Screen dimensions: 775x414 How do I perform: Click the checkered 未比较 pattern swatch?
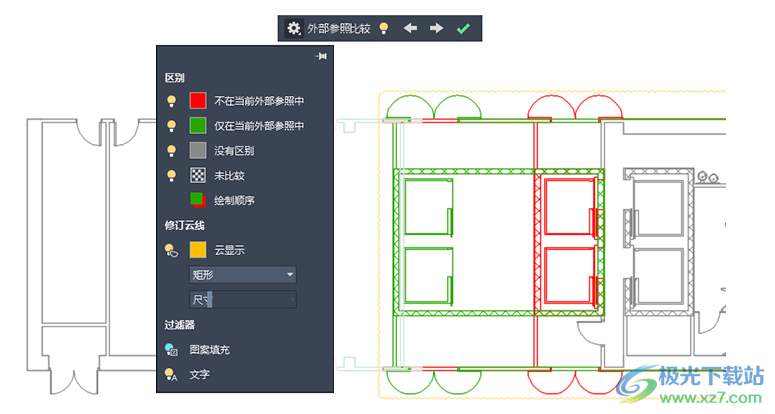(x=198, y=175)
